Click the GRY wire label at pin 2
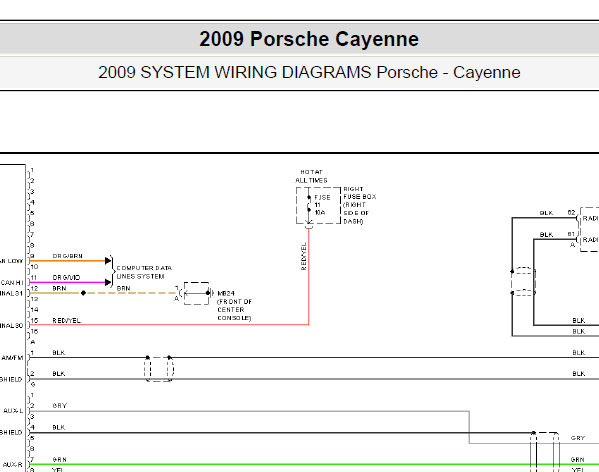Screen dimensions: 599x472 60,406
